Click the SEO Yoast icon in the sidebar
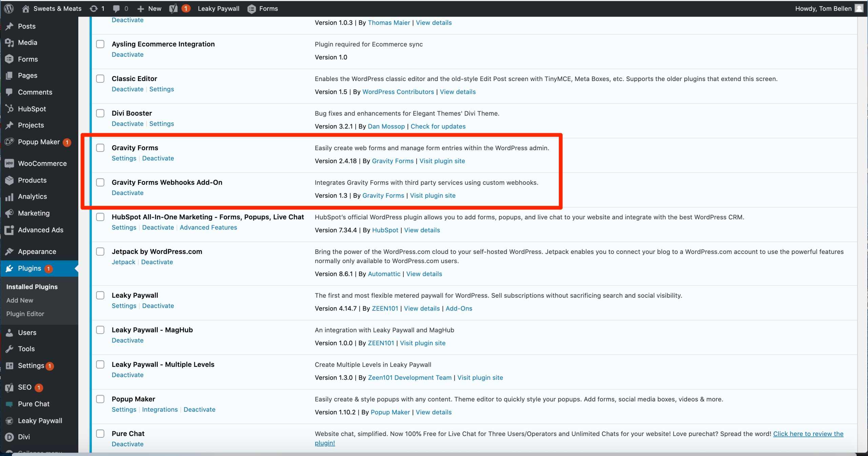Image resolution: width=868 pixels, height=456 pixels. [9, 387]
